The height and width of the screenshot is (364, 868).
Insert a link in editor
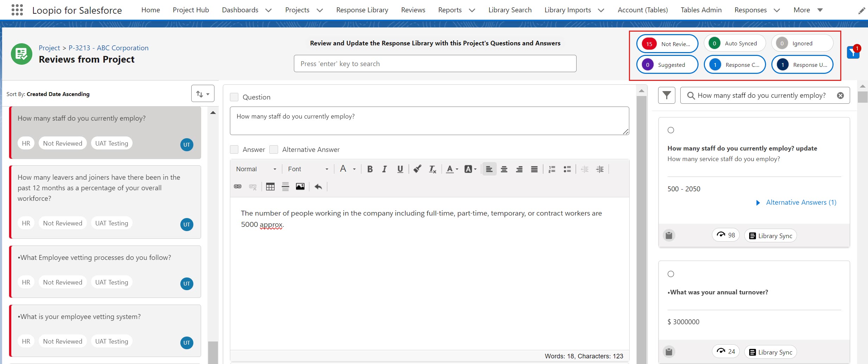click(238, 186)
